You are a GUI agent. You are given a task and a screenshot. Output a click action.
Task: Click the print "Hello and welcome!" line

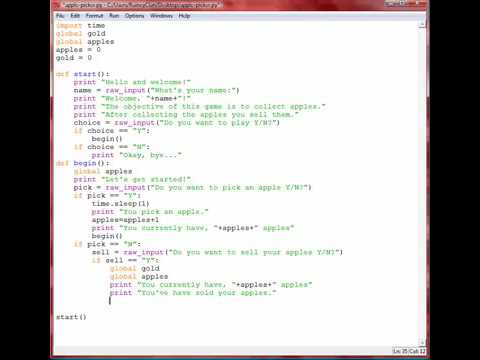tap(132, 82)
